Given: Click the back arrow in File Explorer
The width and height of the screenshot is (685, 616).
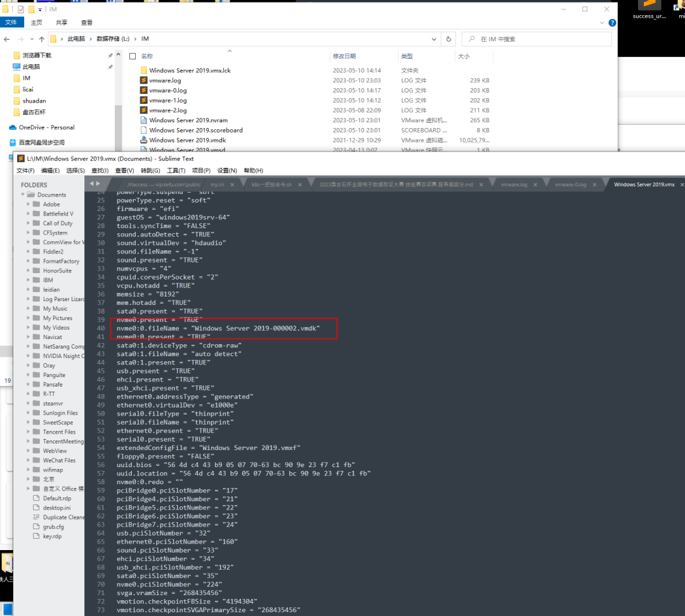Looking at the screenshot, I should pyautogui.click(x=6, y=39).
